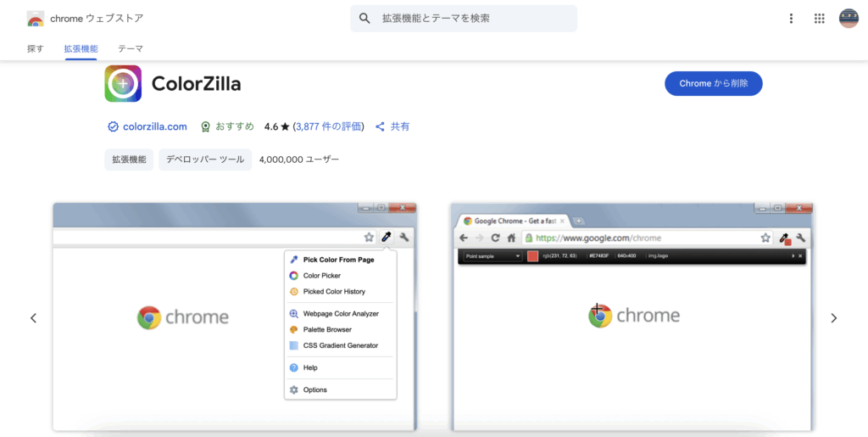This screenshot has height=437, width=868.
Task: Click the Chrome Web Store rainbow logo
Action: coord(36,19)
